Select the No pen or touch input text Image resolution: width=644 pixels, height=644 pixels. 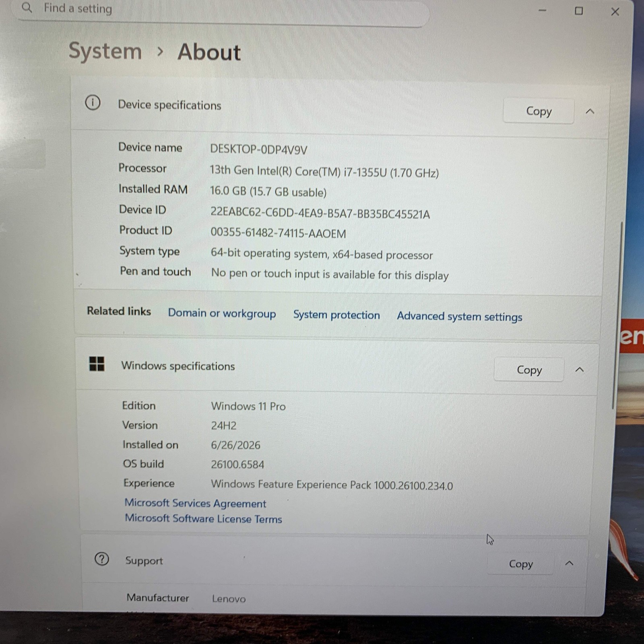(330, 274)
